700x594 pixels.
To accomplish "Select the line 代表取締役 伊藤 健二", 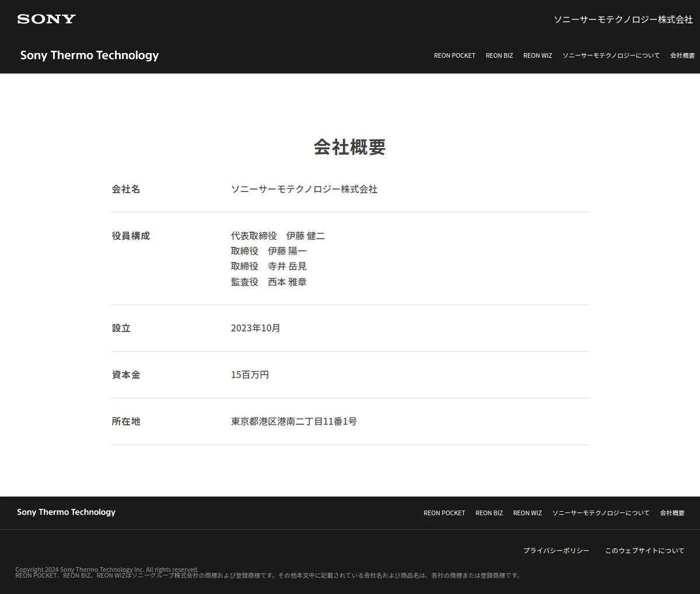I will click(x=278, y=236).
